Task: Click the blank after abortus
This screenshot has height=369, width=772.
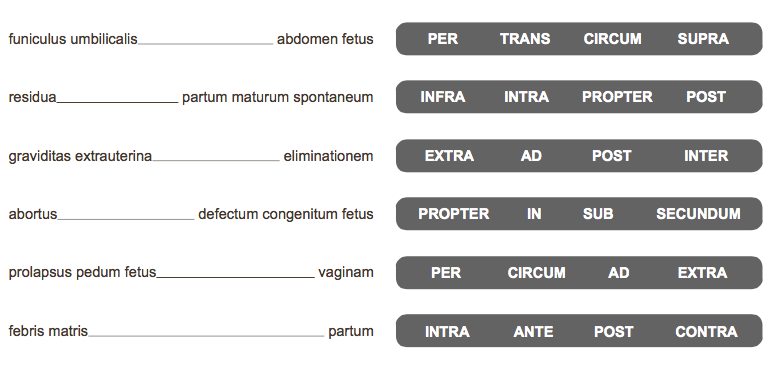Action: pyautogui.click(x=126, y=215)
